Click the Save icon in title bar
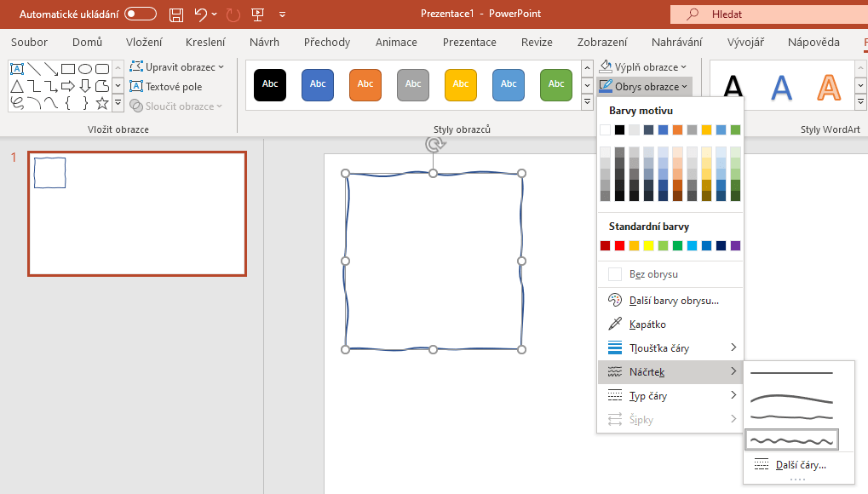The image size is (868, 494). pyautogui.click(x=176, y=14)
